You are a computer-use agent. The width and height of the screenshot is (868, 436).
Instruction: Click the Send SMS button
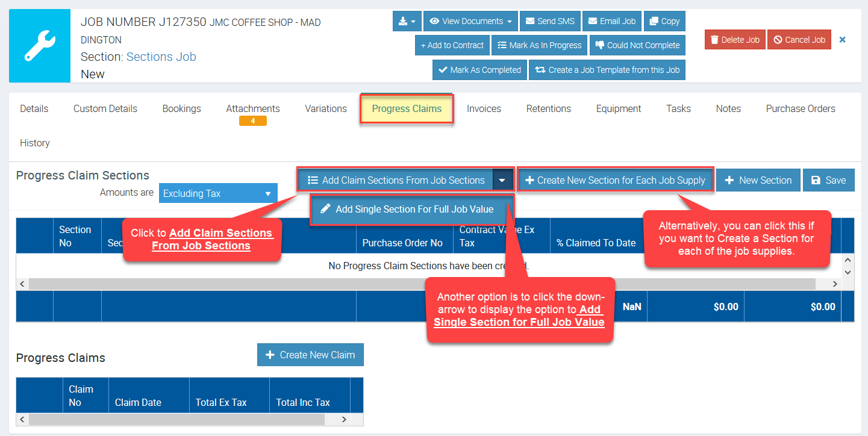549,21
